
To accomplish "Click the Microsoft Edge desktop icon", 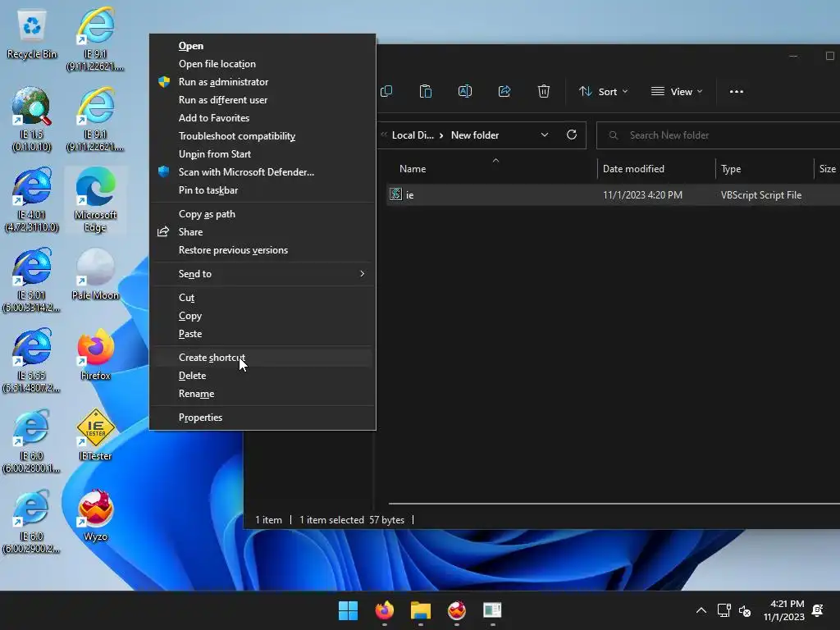I will (x=95, y=199).
